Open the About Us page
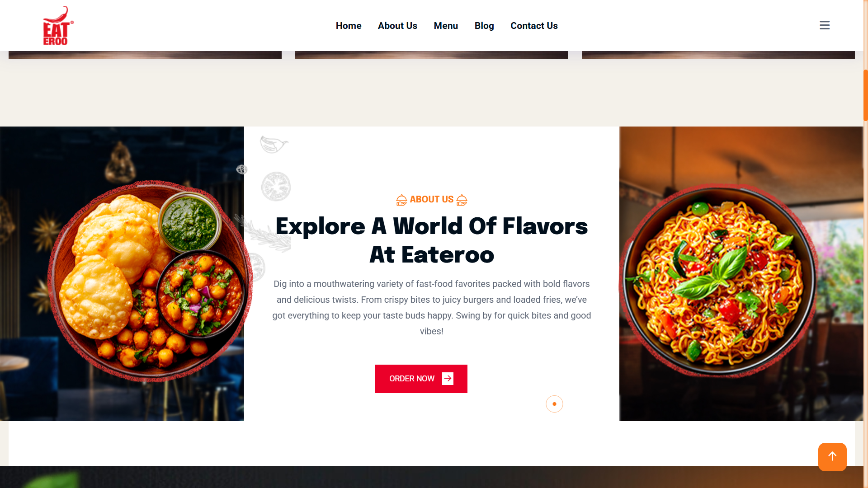The height and width of the screenshot is (488, 868). click(397, 26)
